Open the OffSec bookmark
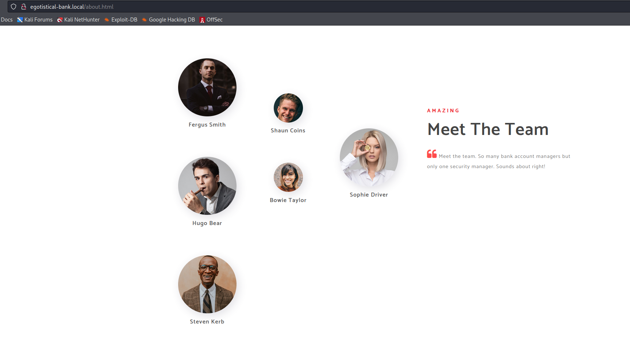 (211, 20)
